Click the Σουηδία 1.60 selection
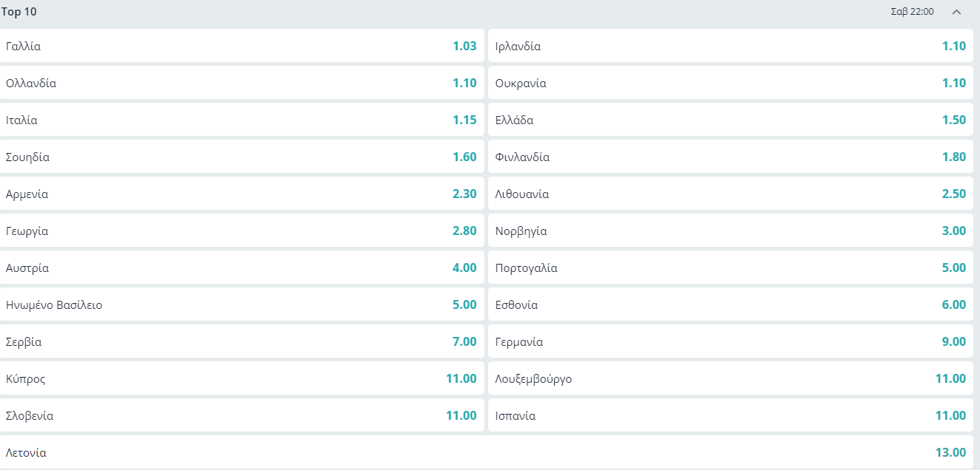 point(242,157)
